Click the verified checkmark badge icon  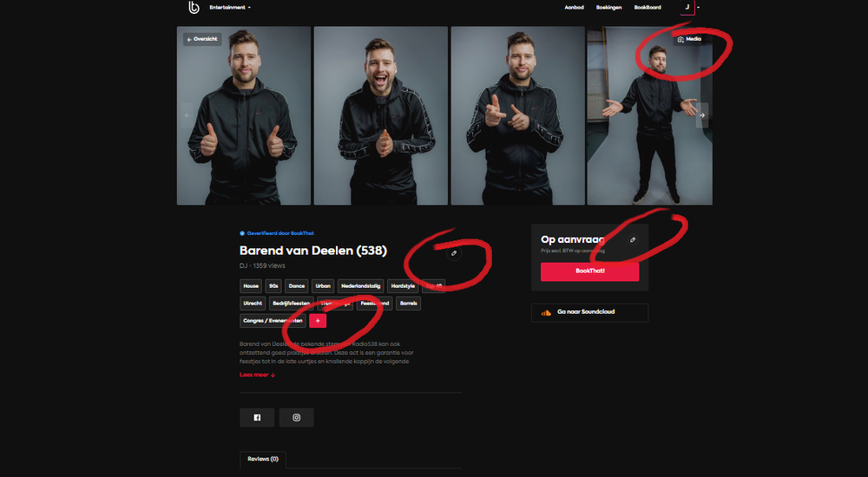(242, 233)
